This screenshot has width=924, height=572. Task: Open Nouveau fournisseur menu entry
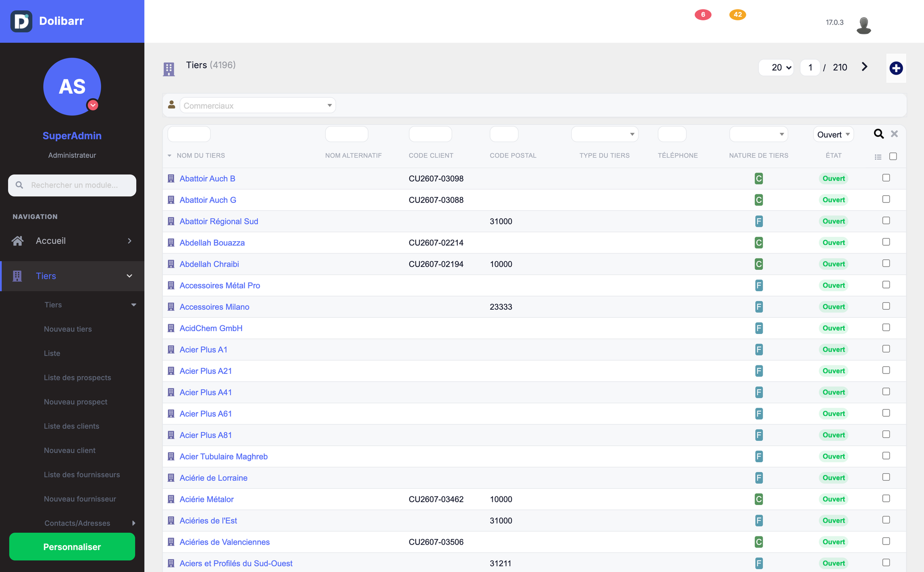[80, 498]
